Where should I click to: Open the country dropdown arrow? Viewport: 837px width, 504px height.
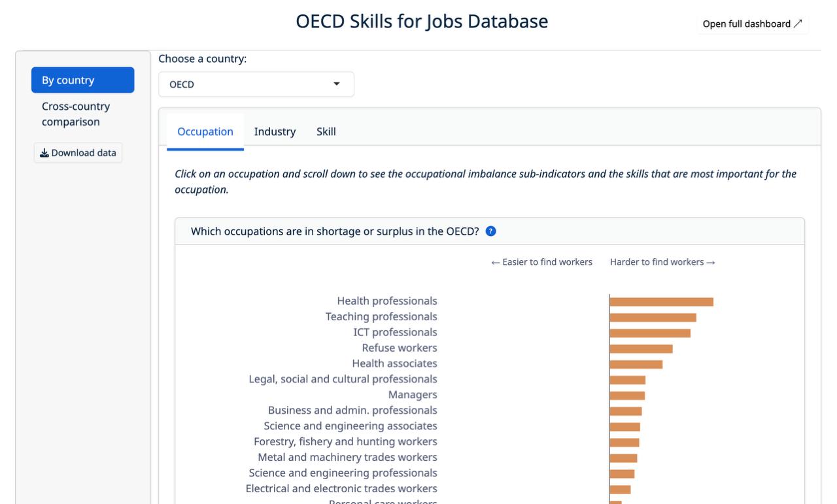click(337, 84)
